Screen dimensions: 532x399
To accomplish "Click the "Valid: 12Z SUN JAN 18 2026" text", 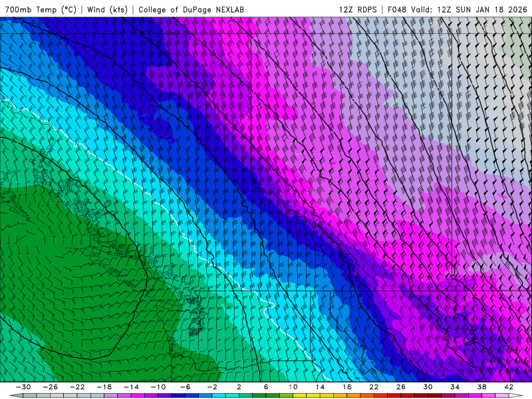I will (x=469, y=9).
